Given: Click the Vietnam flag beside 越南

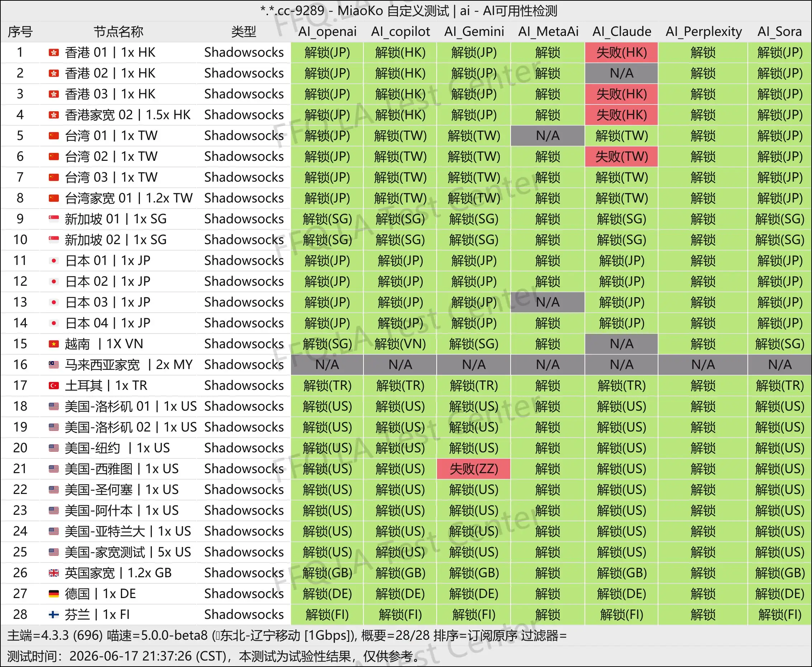Looking at the screenshot, I should 54,344.
